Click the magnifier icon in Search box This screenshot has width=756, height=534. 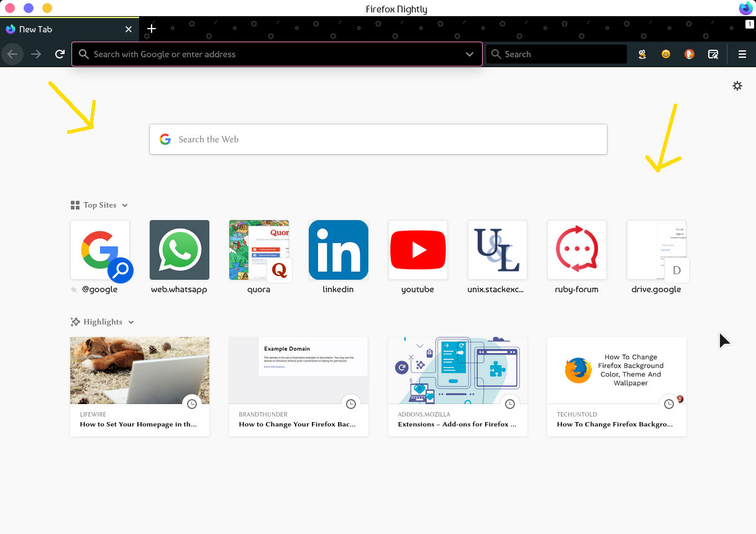click(x=496, y=54)
